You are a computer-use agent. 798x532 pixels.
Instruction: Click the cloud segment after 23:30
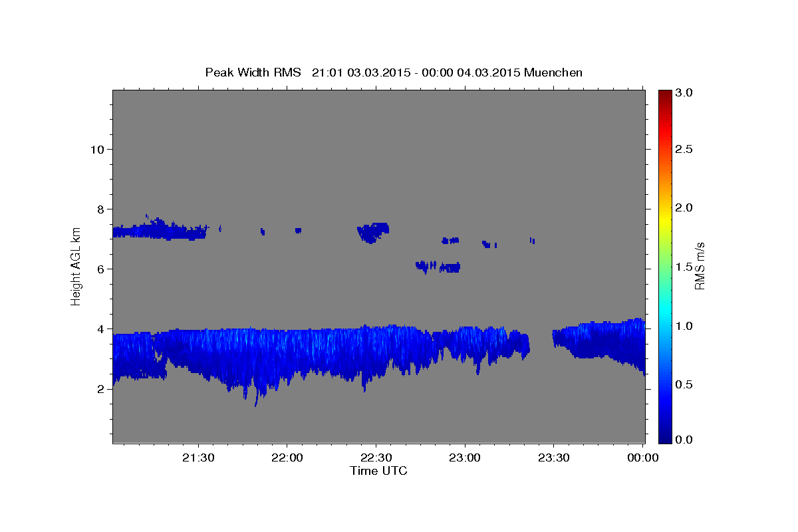[598, 342]
